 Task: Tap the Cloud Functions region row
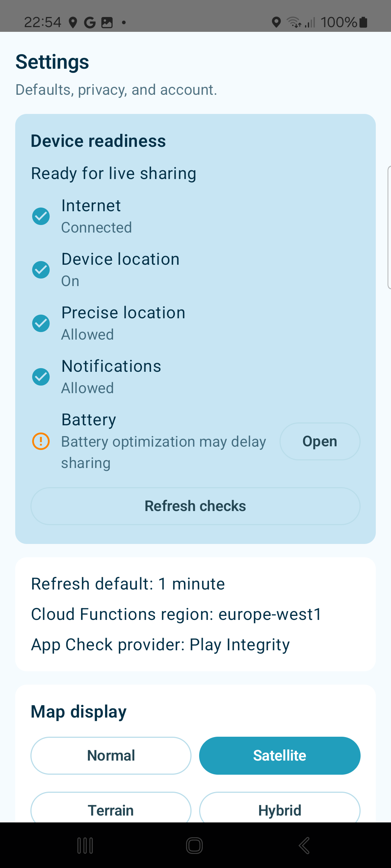click(x=176, y=614)
